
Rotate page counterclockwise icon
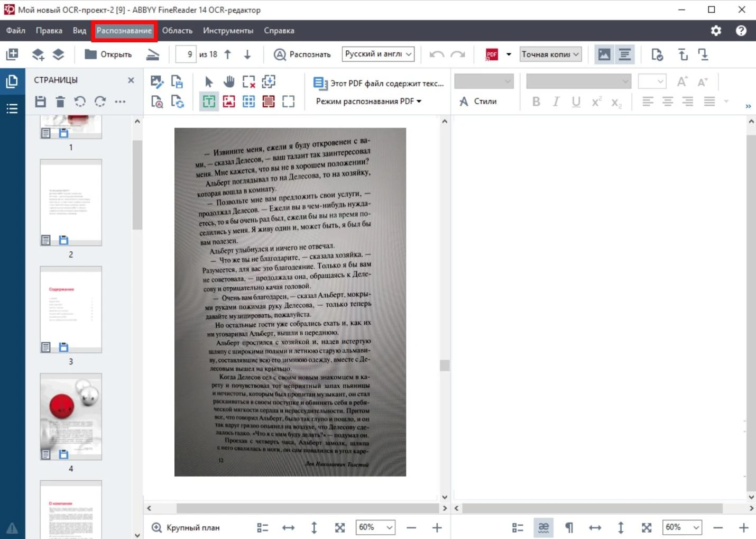tap(80, 101)
